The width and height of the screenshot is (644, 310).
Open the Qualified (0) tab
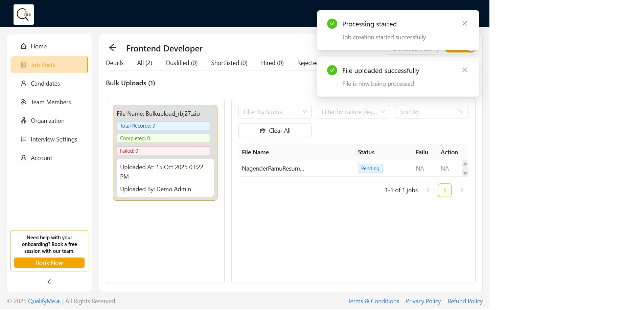pos(181,63)
